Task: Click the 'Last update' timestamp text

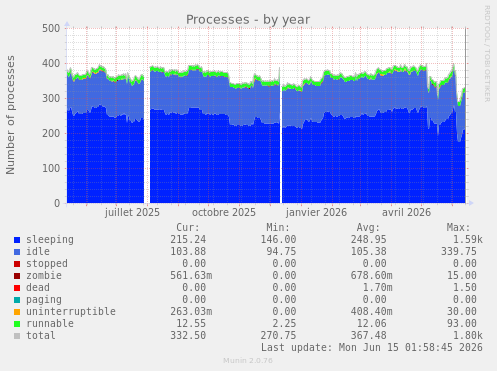Action: pyautogui.click(x=372, y=348)
